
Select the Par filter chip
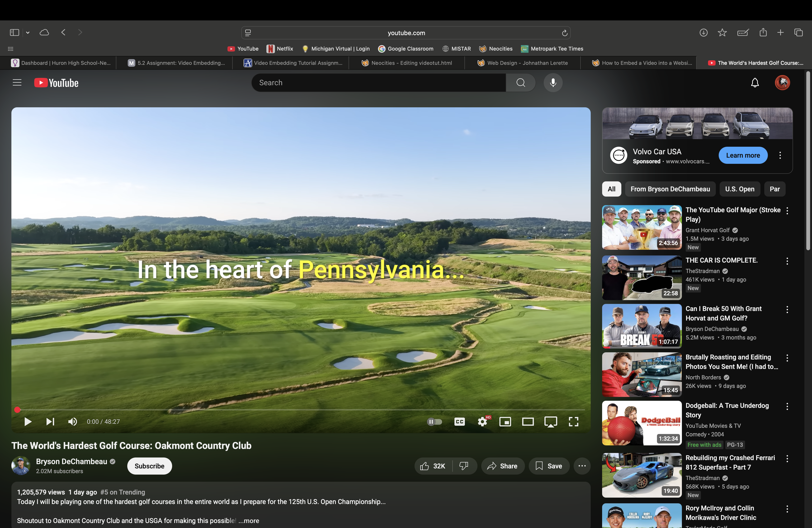point(774,189)
